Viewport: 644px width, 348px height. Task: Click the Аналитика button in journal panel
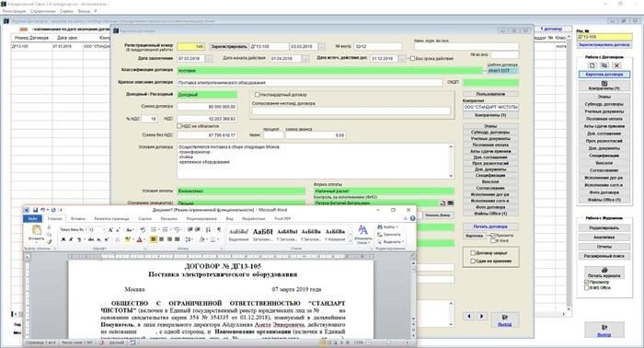[604, 238]
